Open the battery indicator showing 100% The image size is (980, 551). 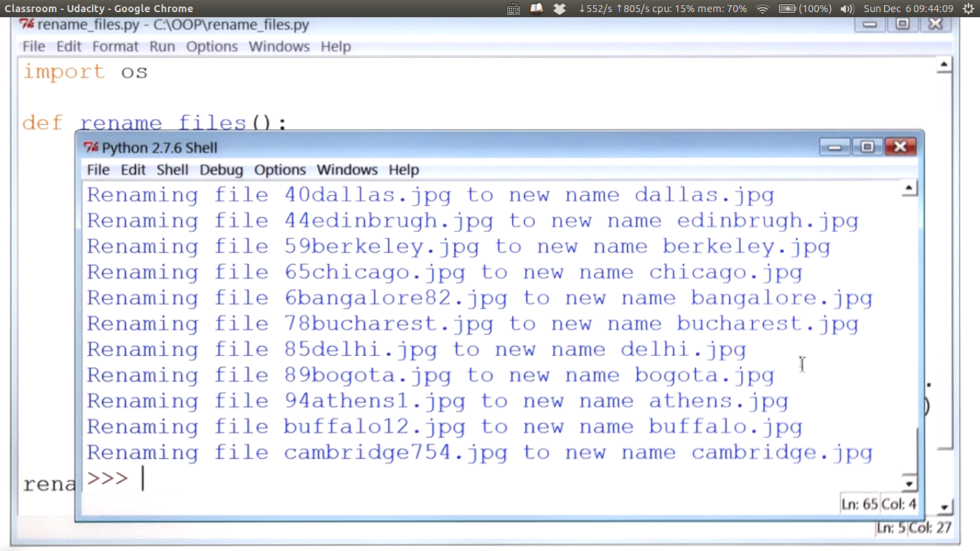(804, 9)
